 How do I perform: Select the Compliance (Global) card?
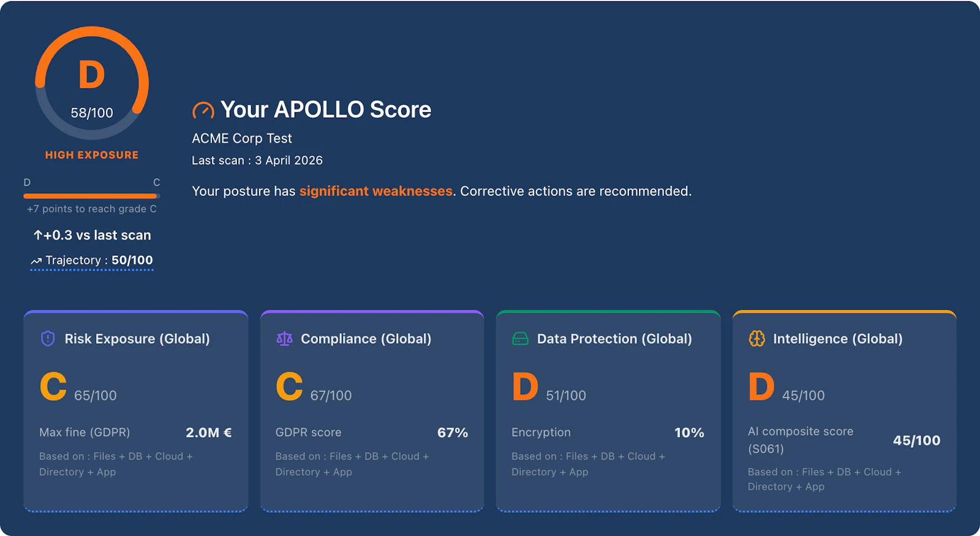click(372, 410)
